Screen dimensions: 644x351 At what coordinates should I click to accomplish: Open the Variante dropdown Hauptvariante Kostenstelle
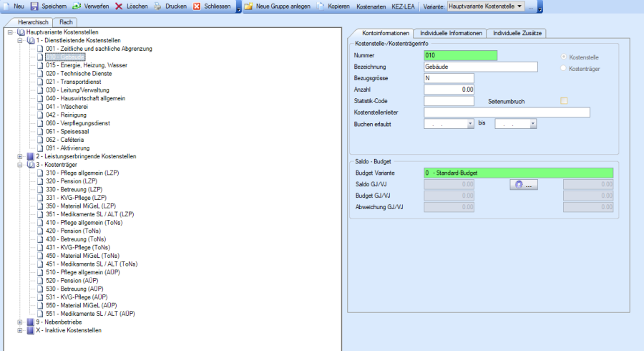tap(486, 6)
